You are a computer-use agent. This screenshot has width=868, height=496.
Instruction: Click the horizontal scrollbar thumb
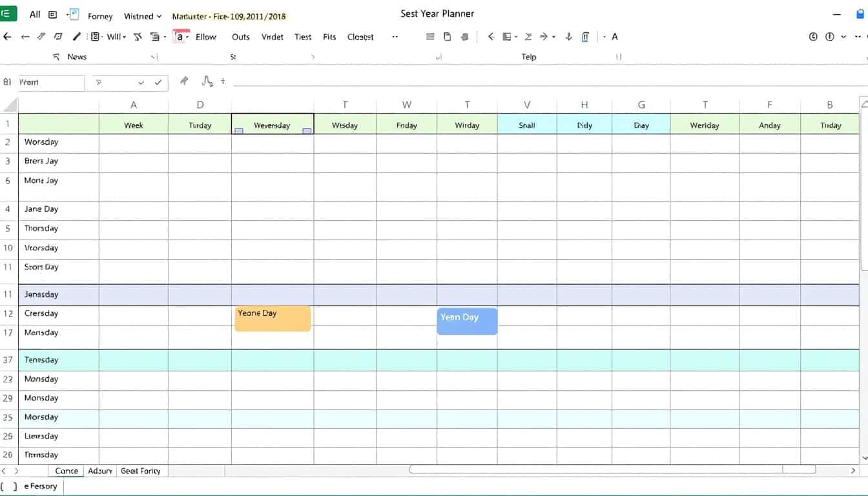point(612,470)
